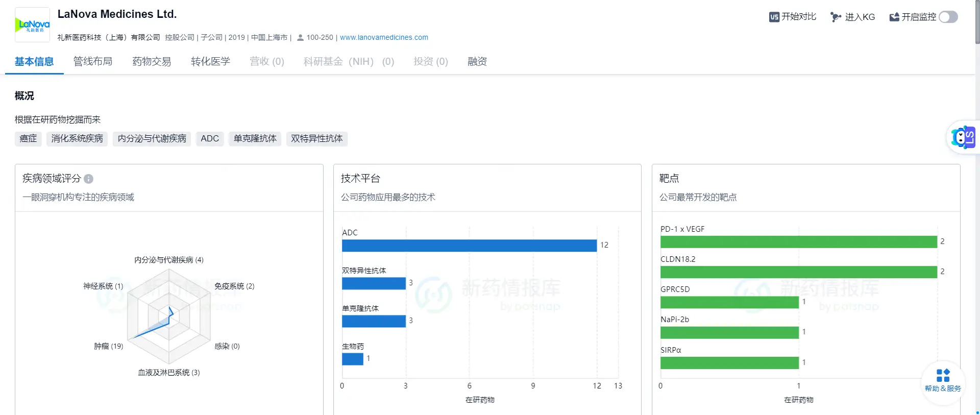
Task: Open the 药物交易 tab
Action: [152, 61]
